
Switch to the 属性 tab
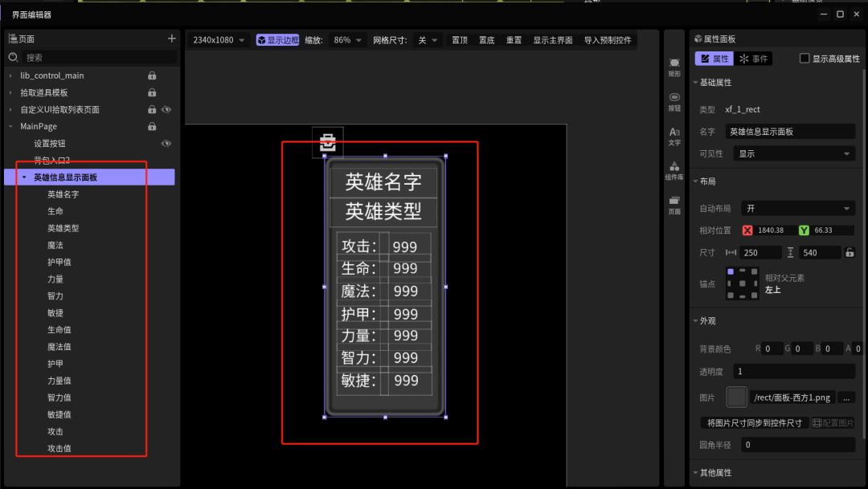(714, 59)
